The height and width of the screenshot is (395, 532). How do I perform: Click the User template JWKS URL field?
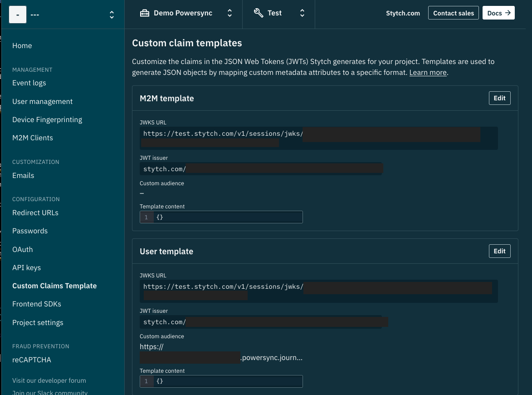[318, 291]
